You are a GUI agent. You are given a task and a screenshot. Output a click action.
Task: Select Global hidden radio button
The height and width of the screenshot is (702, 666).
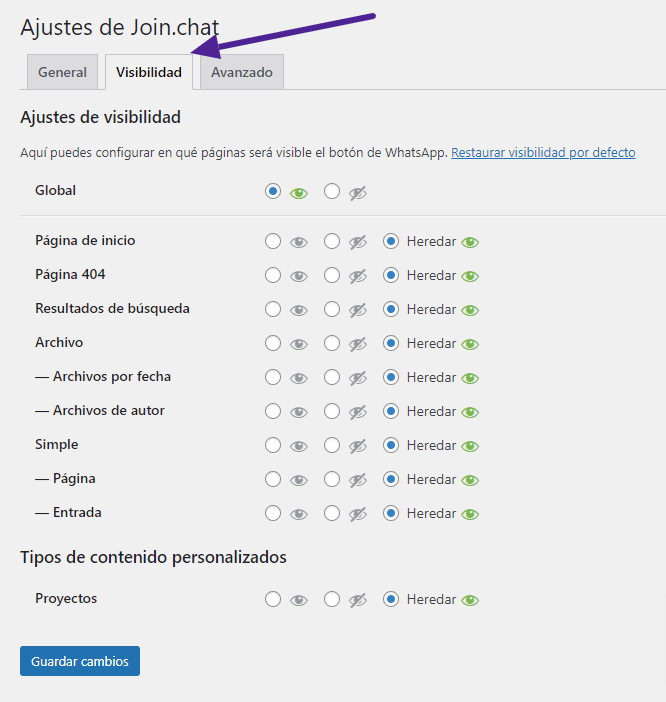[332, 191]
